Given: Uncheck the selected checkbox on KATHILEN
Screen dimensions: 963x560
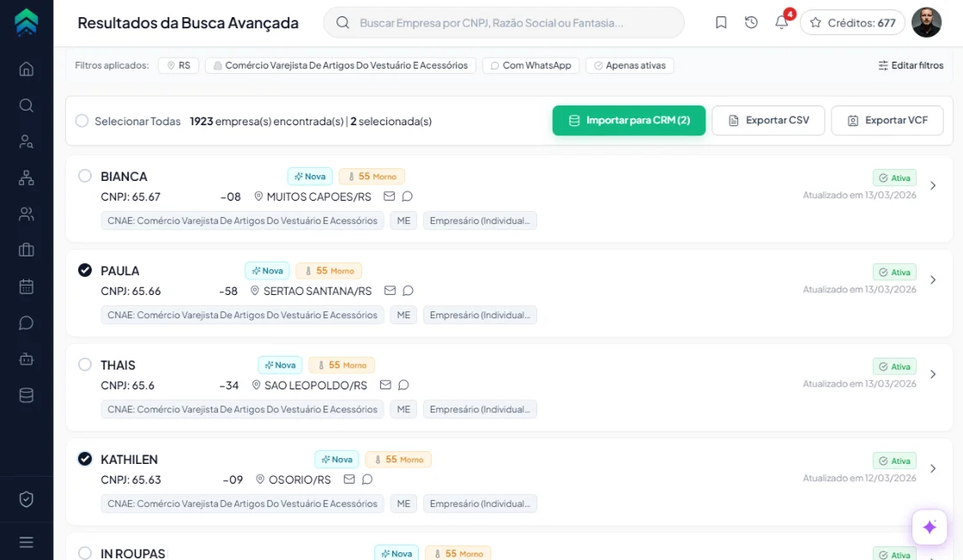Looking at the screenshot, I should (85, 458).
